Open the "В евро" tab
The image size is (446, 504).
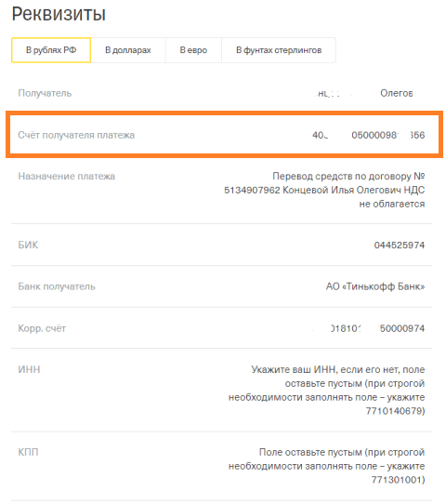[193, 50]
